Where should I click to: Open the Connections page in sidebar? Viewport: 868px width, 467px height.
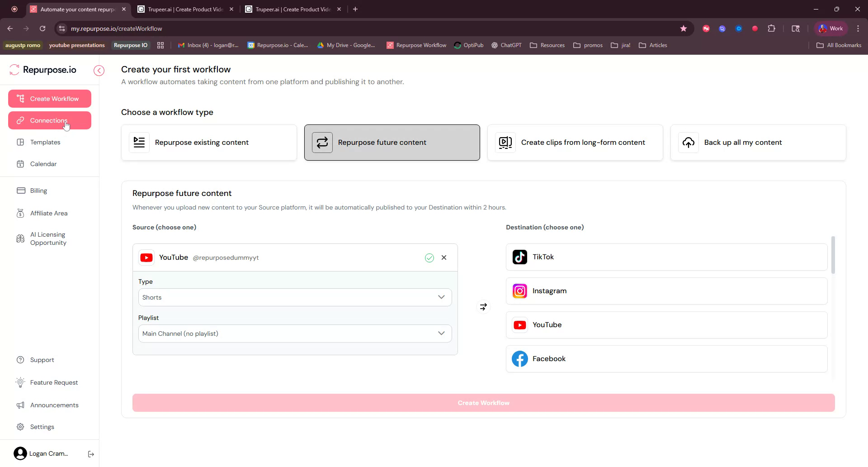[49, 120]
